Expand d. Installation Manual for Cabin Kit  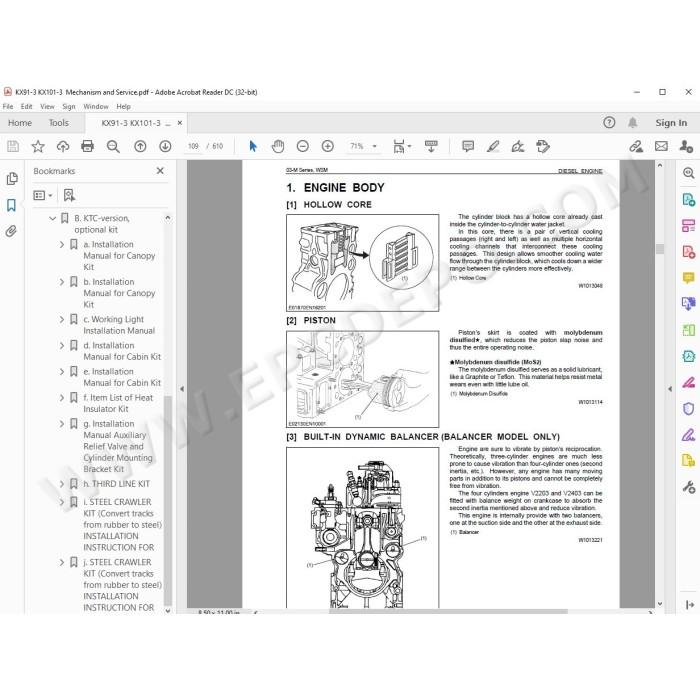(62, 346)
